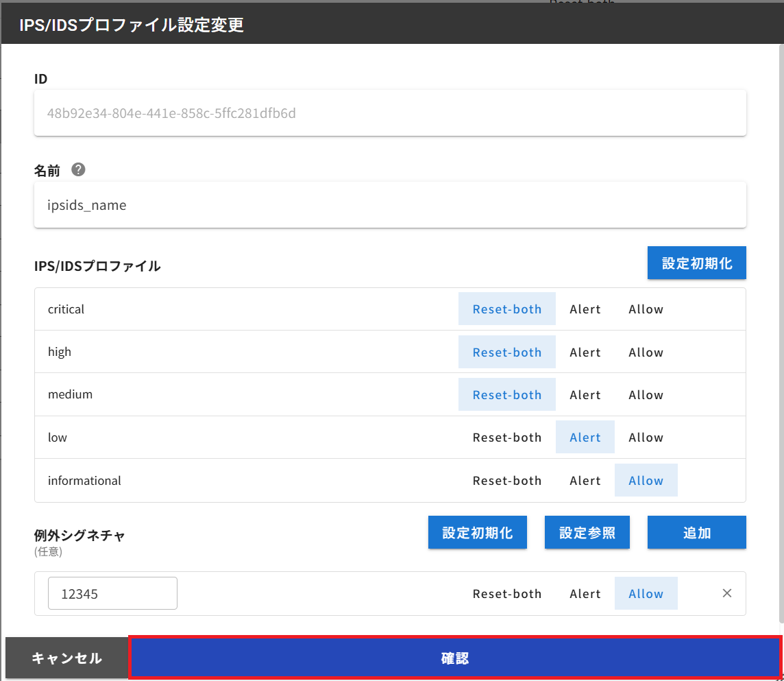Select Reset-both for high severity
This screenshot has width=784, height=681.
point(506,353)
